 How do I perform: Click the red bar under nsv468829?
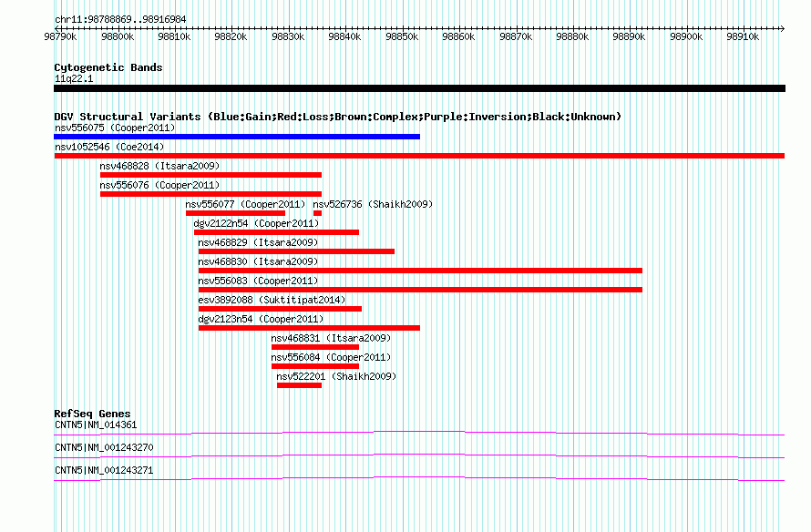296,251
